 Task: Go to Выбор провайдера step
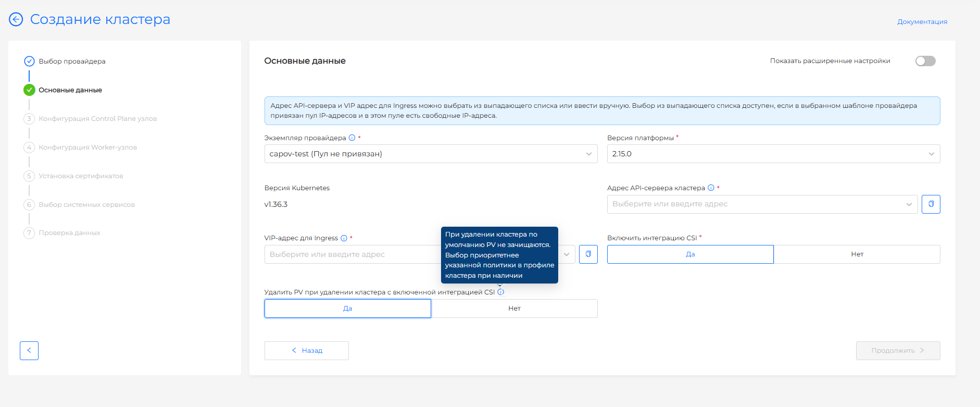72,61
